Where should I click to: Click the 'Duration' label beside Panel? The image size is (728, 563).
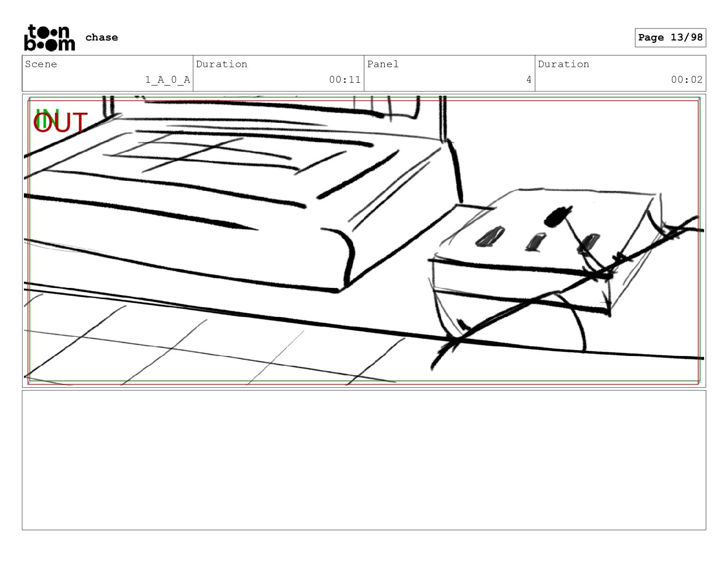(563, 64)
